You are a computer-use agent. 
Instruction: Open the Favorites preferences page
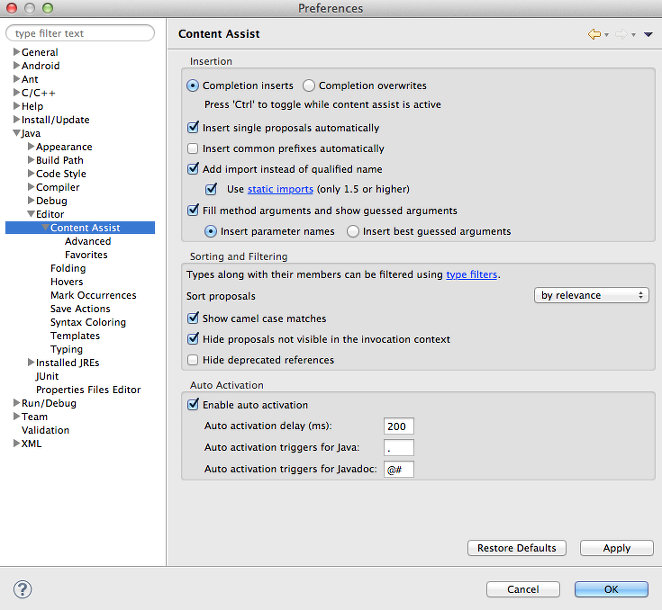(x=86, y=255)
